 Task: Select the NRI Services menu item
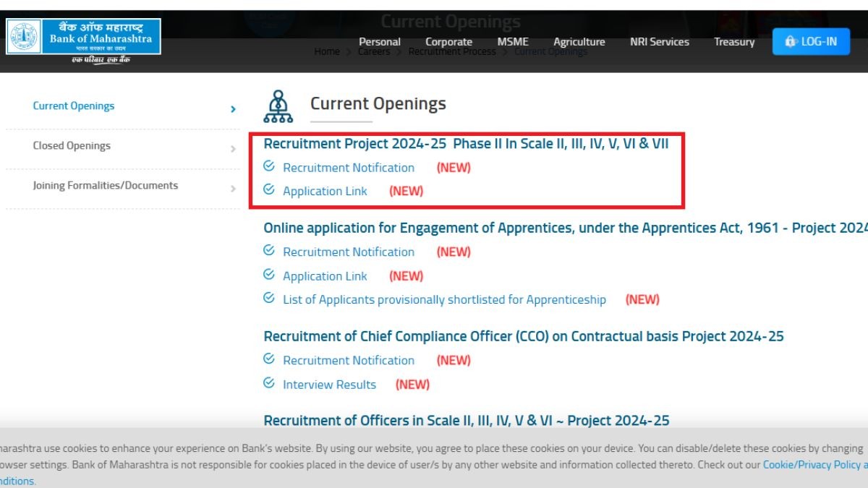click(659, 42)
